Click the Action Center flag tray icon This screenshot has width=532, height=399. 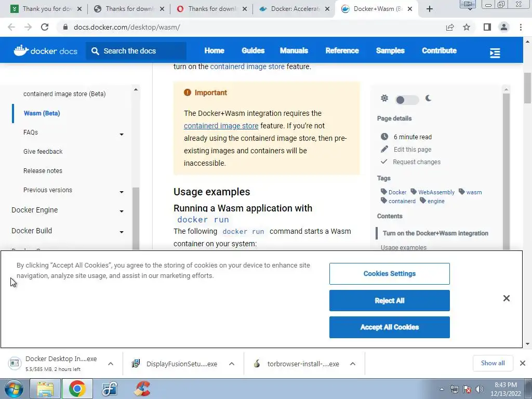click(x=467, y=389)
